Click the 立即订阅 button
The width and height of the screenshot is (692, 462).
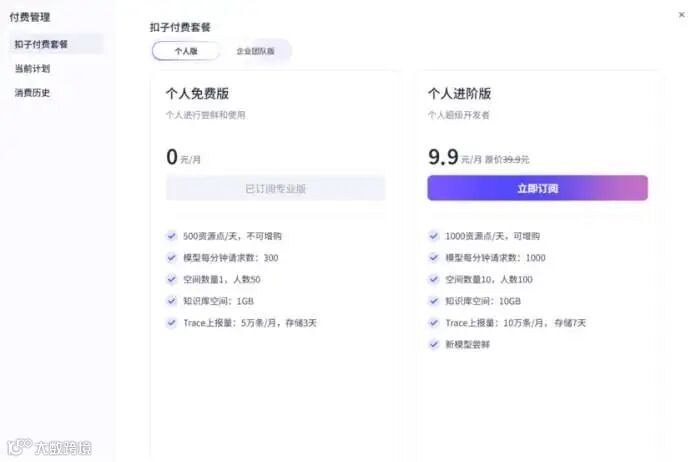click(538, 188)
